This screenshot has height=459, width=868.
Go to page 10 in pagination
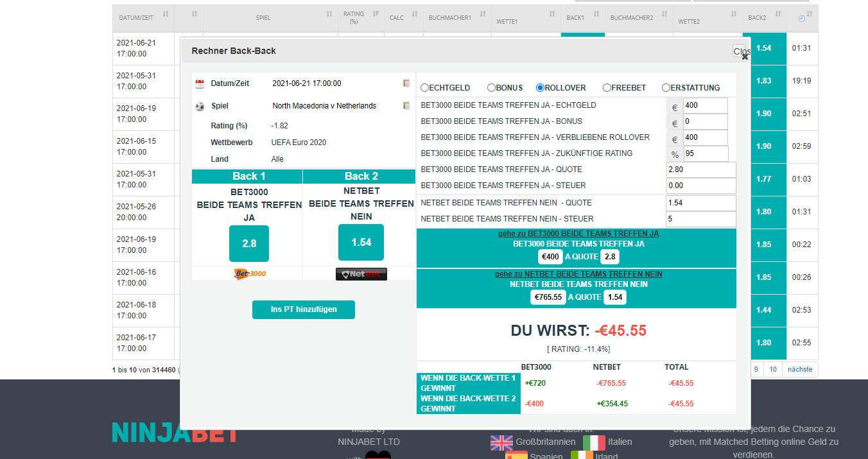coord(773,369)
